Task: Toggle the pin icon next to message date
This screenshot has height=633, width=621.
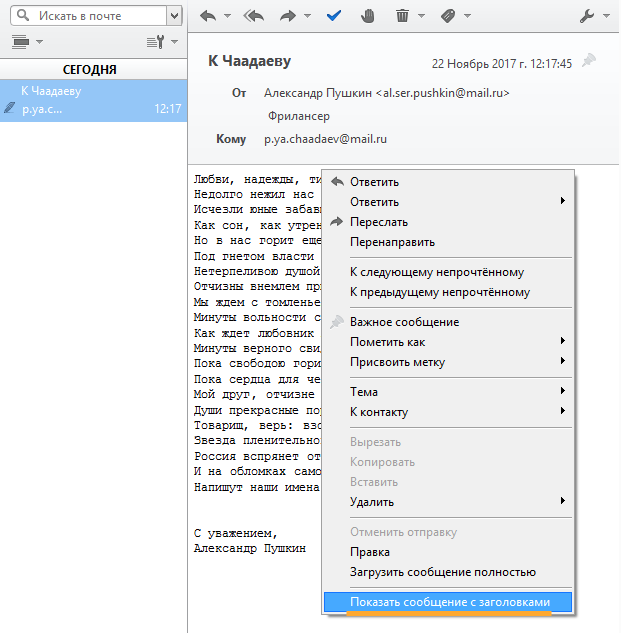Action: (589, 62)
